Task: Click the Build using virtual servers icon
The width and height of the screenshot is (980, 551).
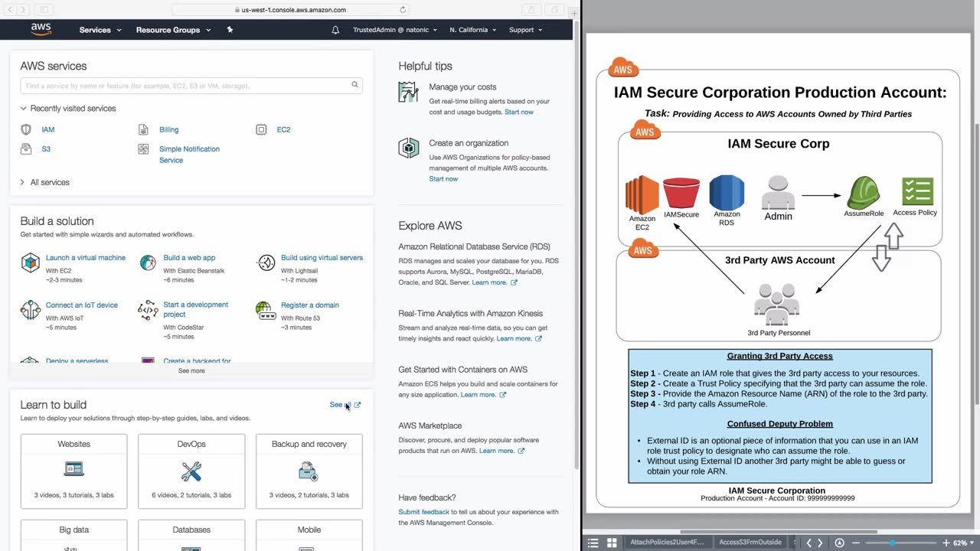Action: (x=266, y=263)
